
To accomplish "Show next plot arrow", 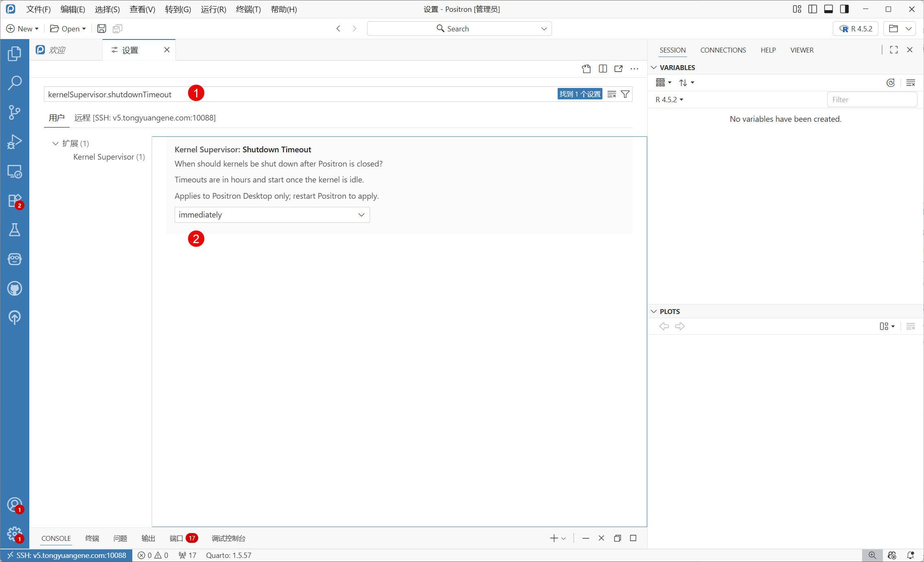I will (x=680, y=326).
